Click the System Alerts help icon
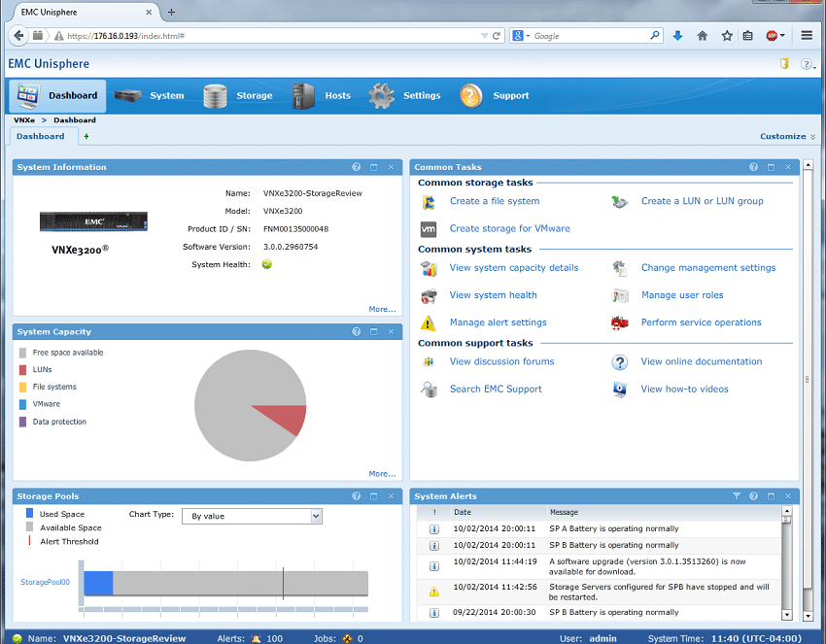This screenshot has width=826, height=644. (x=754, y=496)
